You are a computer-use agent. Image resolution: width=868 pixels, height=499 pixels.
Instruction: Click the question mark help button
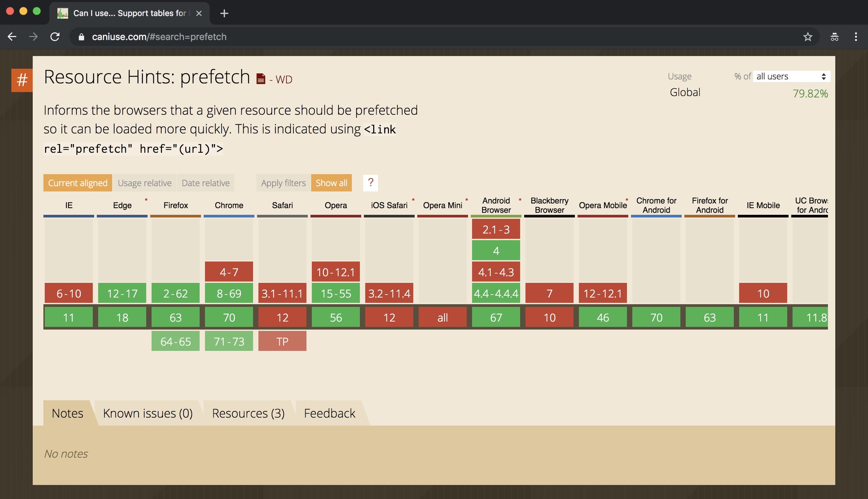click(370, 183)
